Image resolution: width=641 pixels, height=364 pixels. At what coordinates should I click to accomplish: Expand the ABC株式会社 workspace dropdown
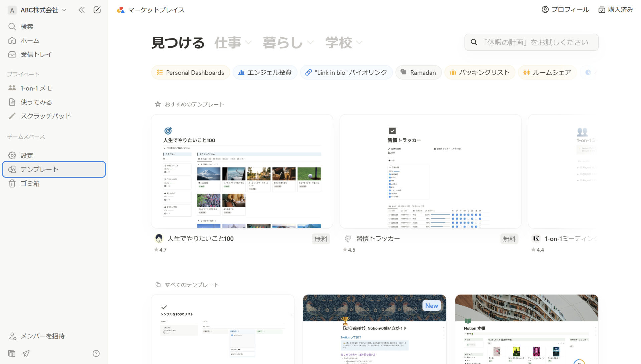(64, 10)
